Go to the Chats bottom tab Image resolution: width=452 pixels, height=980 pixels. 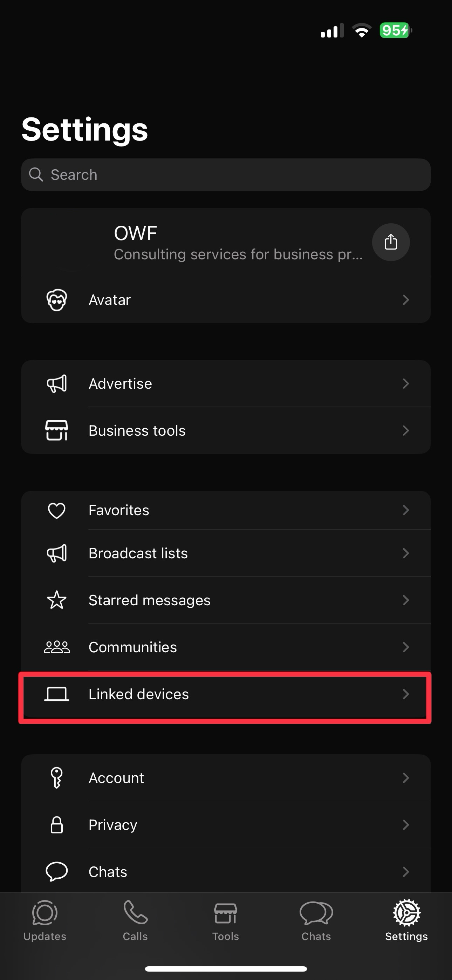coord(316,920)
